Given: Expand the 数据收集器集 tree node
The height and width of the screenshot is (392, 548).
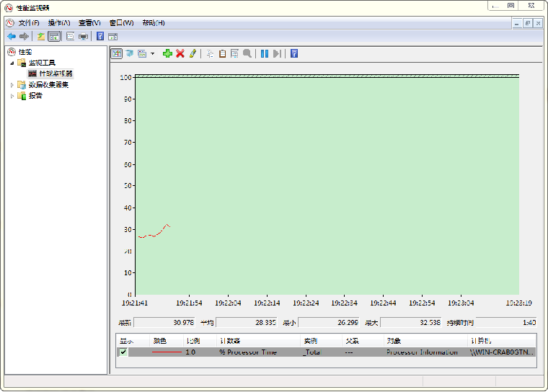Looking at the screenshot, I should tap(12, 84).
